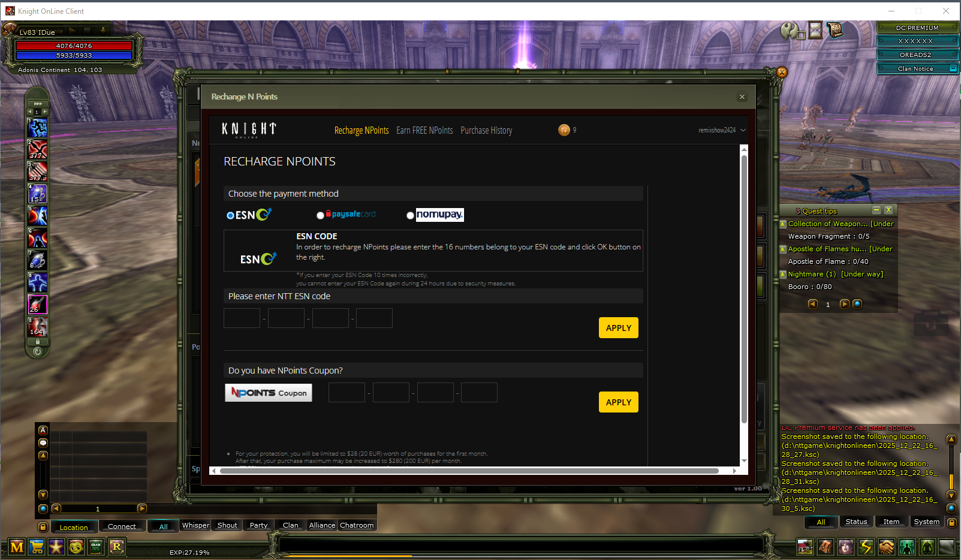
Task: Go to next Quest tips page
Action: pos(844,304)
